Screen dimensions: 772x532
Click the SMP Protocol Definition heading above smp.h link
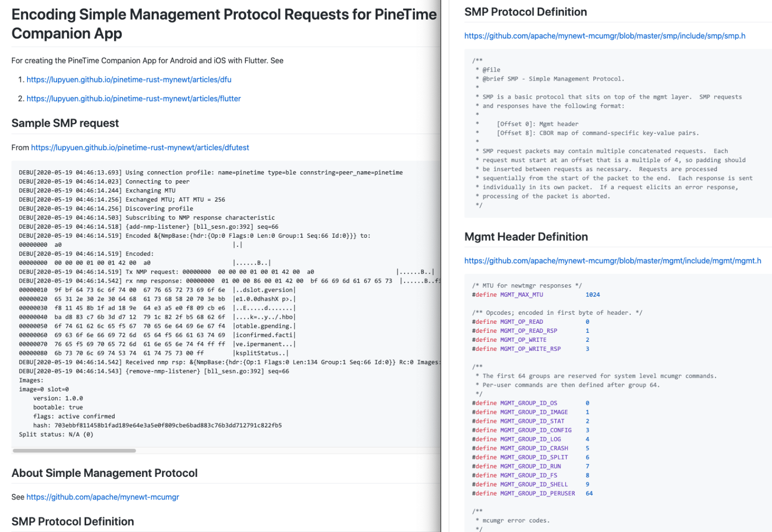[525, 12]
